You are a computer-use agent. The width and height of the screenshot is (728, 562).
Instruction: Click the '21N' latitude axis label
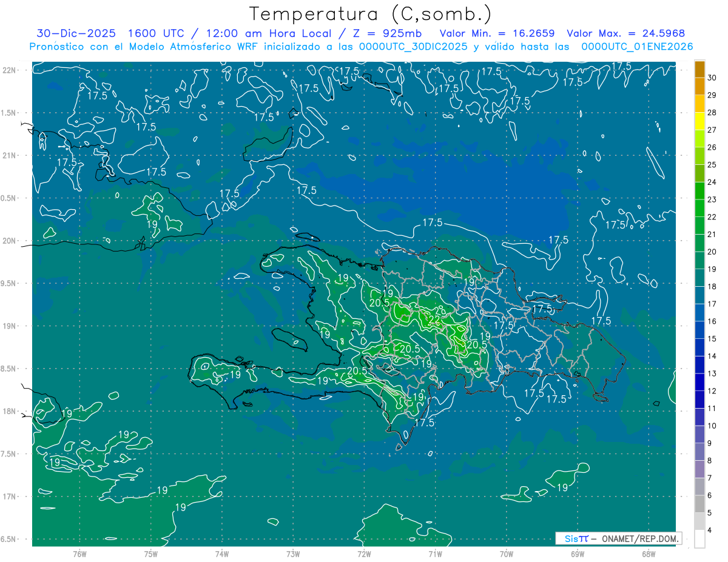[x=8, y=155]
